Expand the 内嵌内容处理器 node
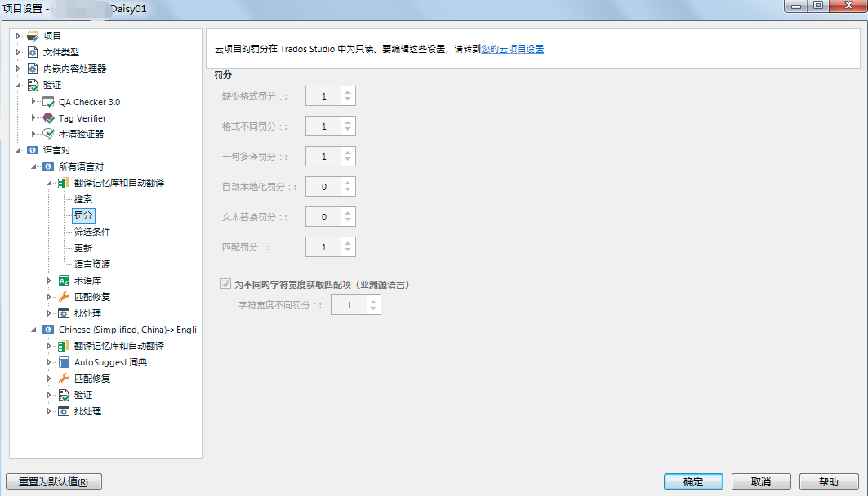Viewport: 868px width, 496px height. [x=18, y=69]
